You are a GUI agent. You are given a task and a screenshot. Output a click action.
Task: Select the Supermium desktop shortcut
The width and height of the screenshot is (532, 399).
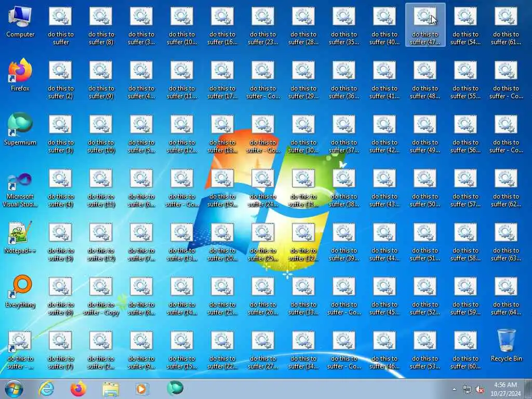[20, 129]
